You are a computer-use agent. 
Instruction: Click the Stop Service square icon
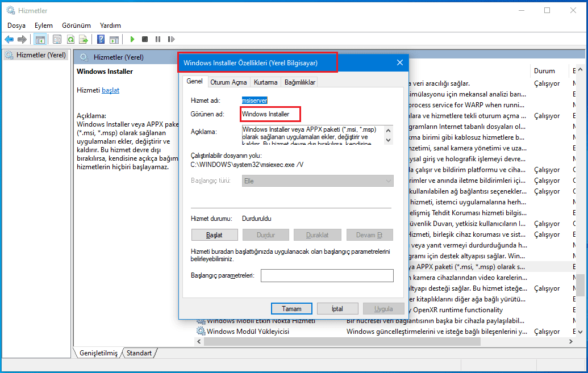point(145,39)
